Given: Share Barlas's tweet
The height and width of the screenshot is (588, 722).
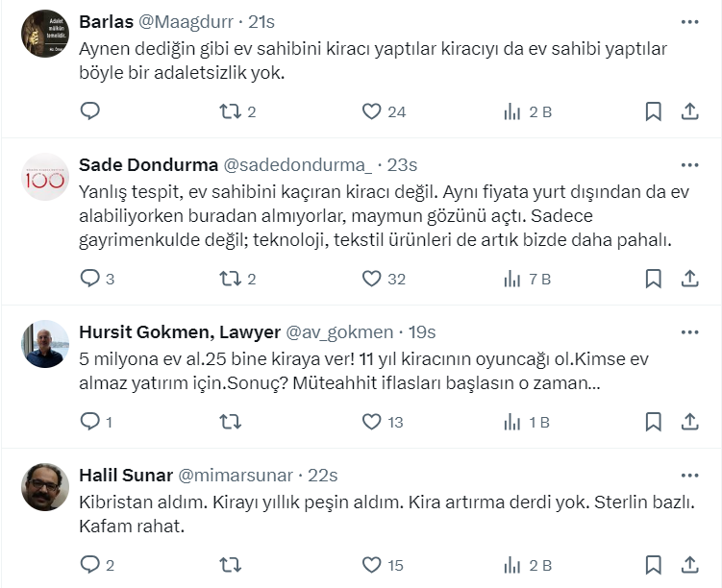Looking at the screenshot, I should point(689,111).
